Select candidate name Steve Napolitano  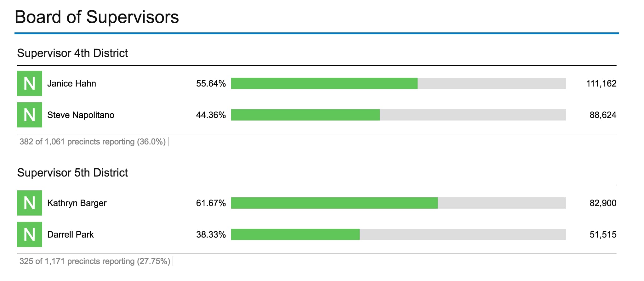click(81, 115)
